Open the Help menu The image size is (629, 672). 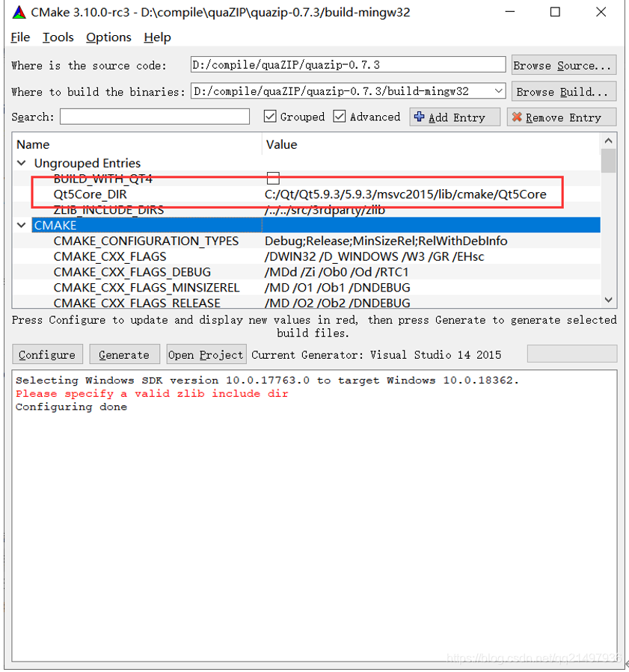(x=157, y=37)
